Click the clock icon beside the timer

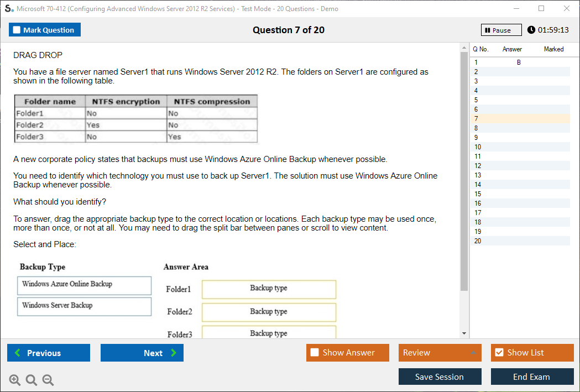tap(531, 30)
